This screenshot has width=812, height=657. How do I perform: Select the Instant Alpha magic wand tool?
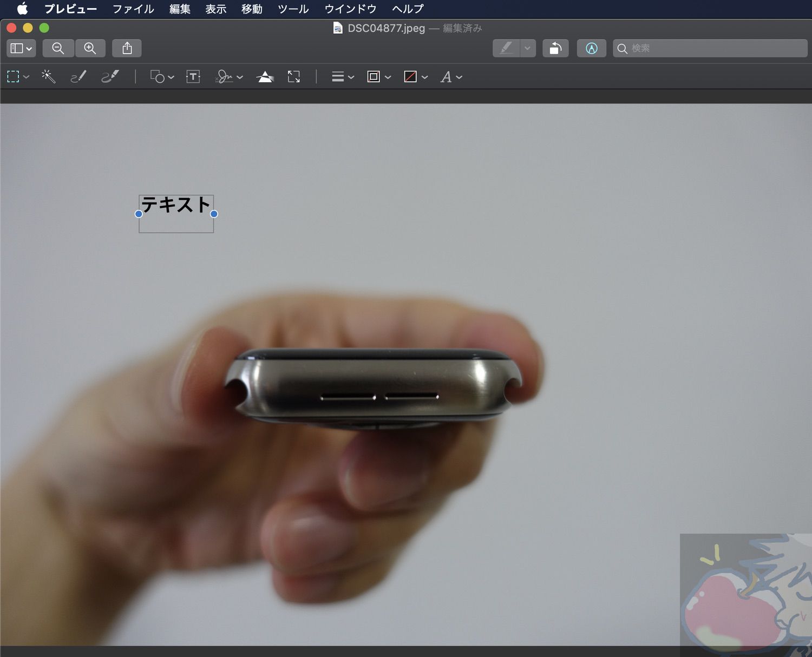[x=48, y=77]
